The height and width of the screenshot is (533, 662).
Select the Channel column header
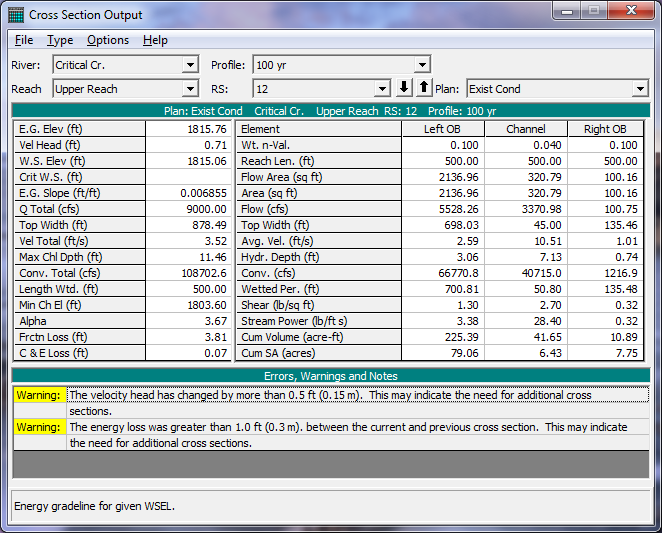pyautogui.click(x=526, y=129)
